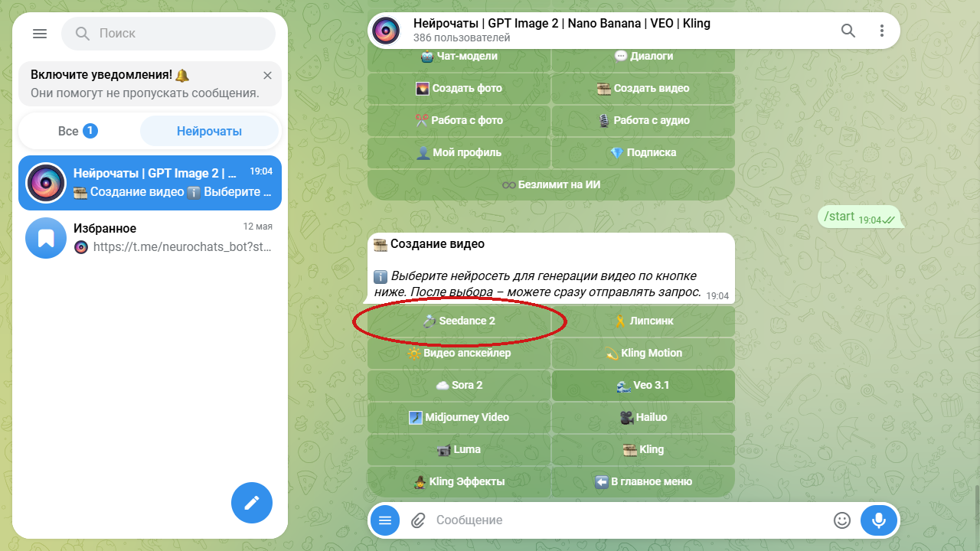
Task: Click the Seedance 2 button
Action: pyautogui.click(x=459, y=321)
